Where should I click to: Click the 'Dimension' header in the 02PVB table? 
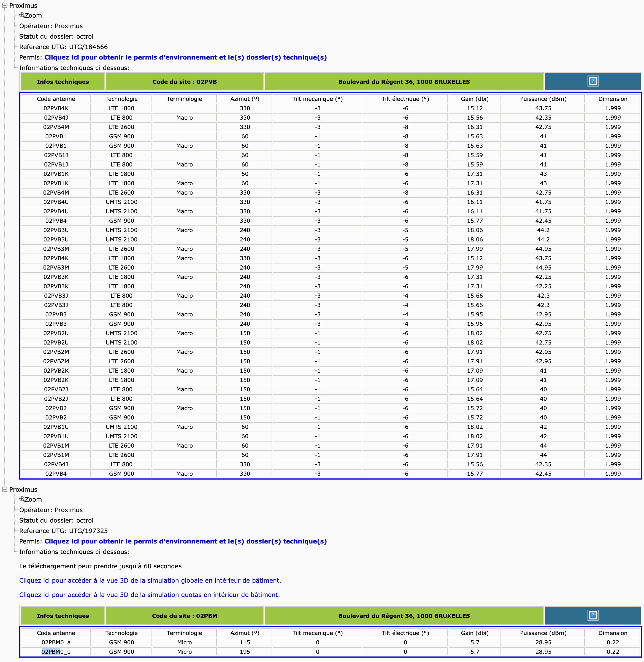tap(613, 99)
